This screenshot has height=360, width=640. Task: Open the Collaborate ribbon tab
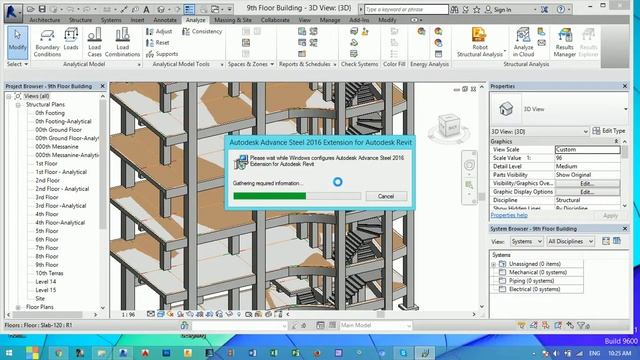[x=275, y=20]
